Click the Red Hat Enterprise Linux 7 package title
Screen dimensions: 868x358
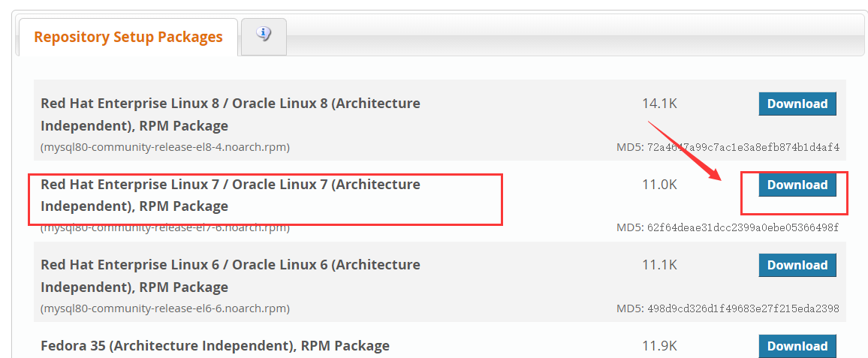pyautogui.click(x=231, y=195)
